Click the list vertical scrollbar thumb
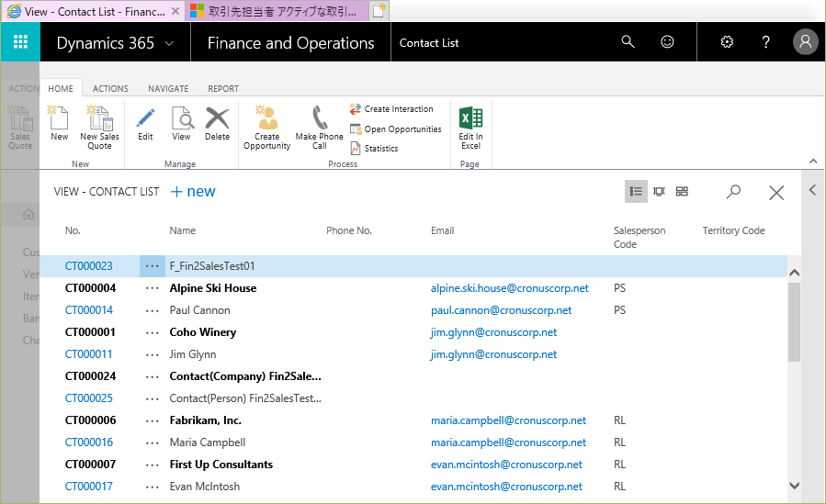 pos(795,322)
